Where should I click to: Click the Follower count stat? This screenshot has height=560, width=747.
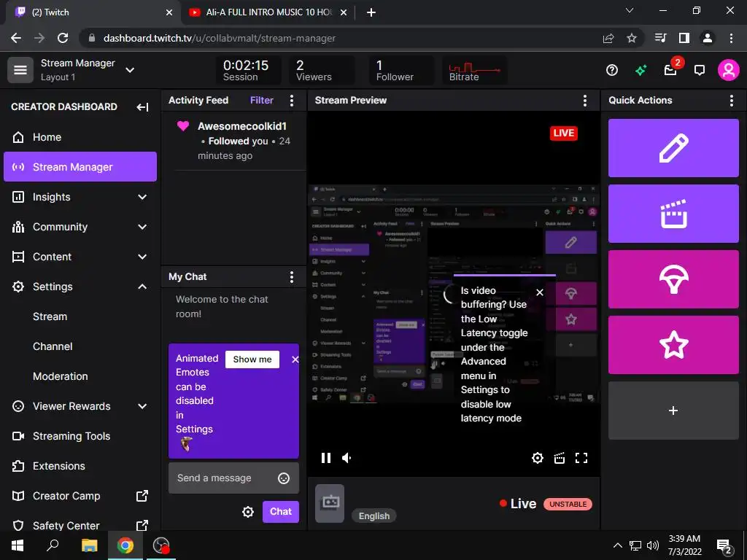pos(401,70)
